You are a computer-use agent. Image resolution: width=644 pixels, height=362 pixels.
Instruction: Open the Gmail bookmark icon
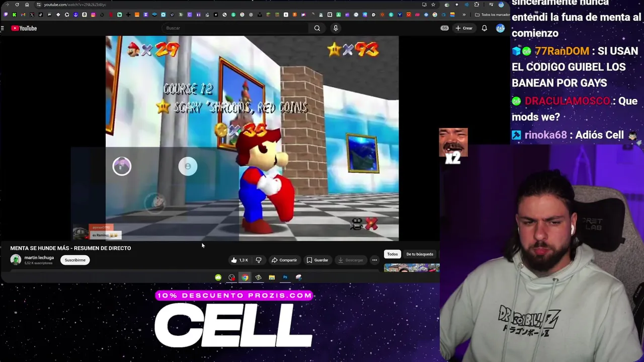tap(23, 15)
